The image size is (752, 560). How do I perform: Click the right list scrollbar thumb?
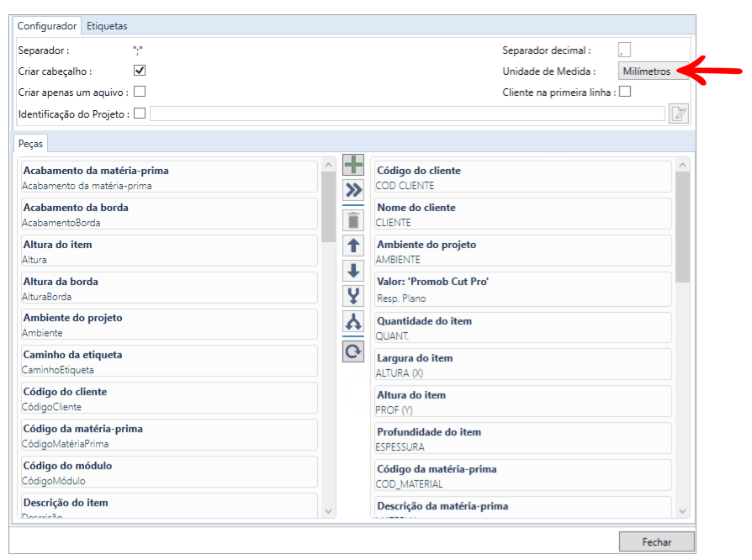pyautogui.click(x=682, y=227)
